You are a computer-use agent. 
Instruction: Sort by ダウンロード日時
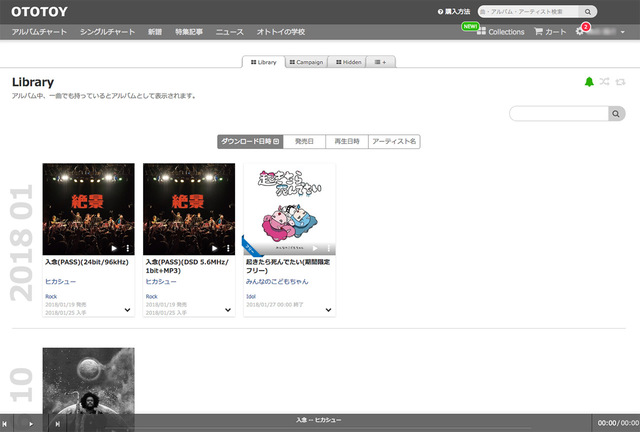coord(250,141)
